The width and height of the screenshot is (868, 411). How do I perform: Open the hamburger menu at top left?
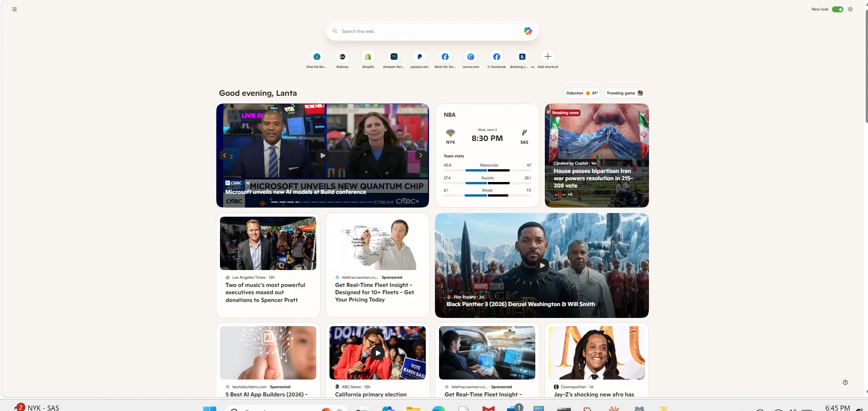click(15, 9)
